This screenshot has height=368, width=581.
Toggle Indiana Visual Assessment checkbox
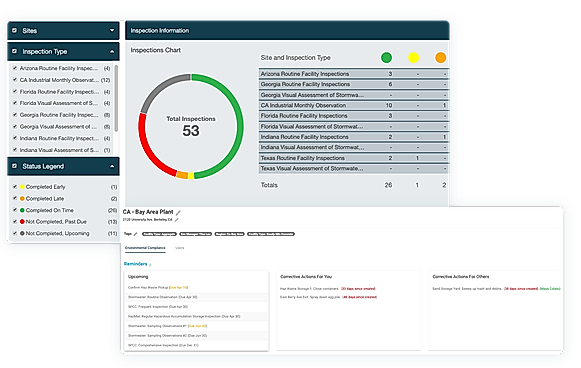coord(15,150)
